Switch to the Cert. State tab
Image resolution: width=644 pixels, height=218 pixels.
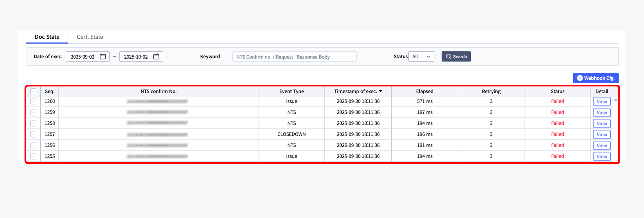90,36
